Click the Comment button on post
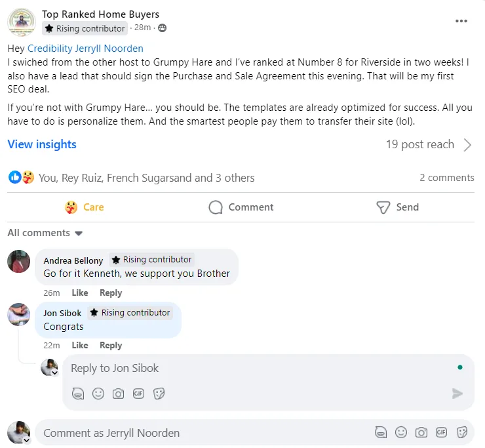The image size is (485, 448). pyautogui.click(x=241, y=207)
